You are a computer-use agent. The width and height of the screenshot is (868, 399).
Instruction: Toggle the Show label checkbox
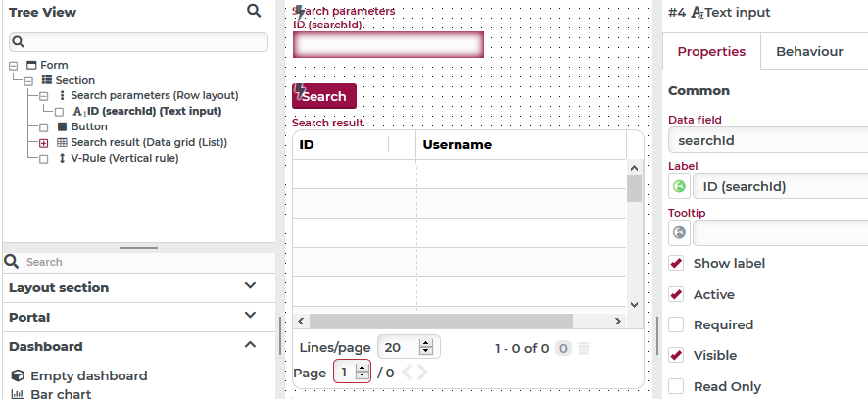click(x=676, y=263)
